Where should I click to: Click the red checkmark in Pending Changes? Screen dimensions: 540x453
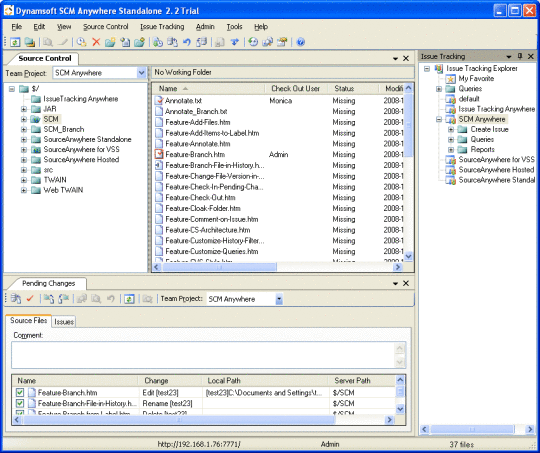coord(30,299)
